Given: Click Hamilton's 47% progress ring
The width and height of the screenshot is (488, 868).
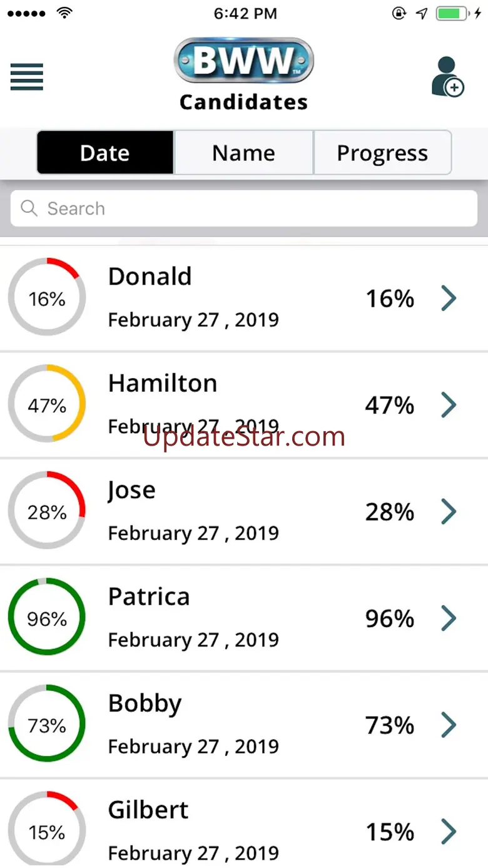Looking at the screenshot, I should coord(47,405).
